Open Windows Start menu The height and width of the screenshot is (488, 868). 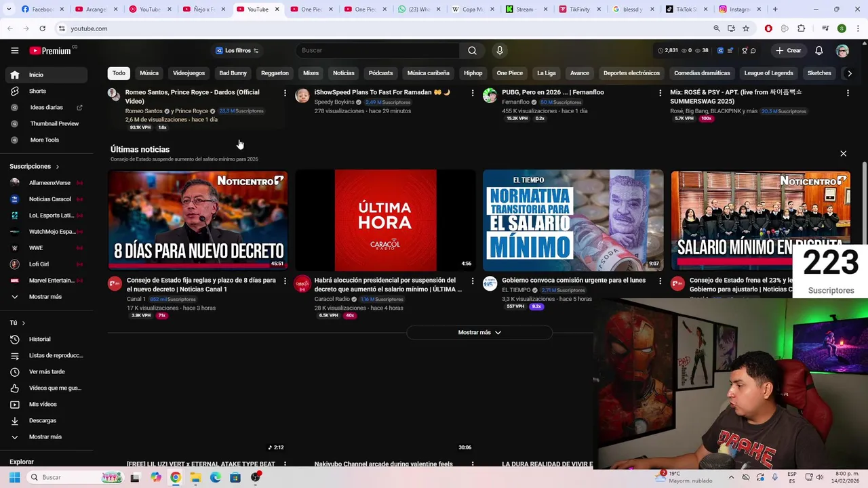(14, 477)
